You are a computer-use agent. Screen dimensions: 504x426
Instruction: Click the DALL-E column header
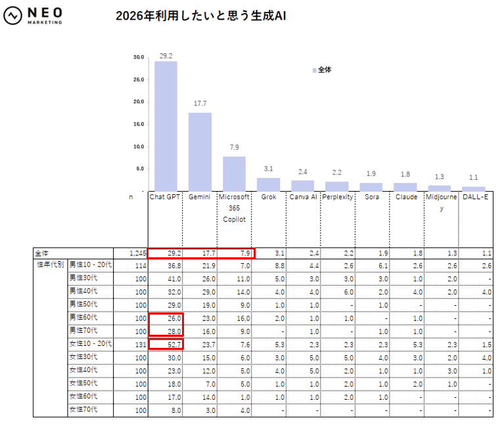pos(475,197)
